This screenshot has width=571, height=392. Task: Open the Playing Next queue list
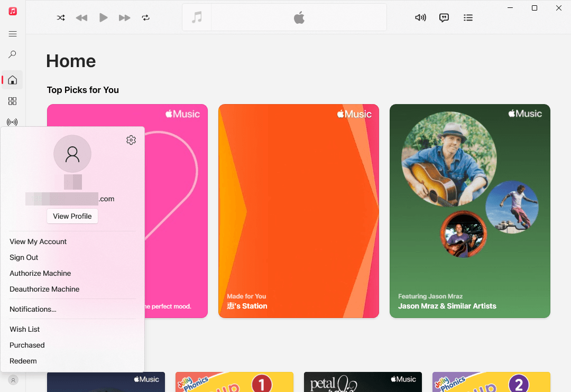coord(468,17)
